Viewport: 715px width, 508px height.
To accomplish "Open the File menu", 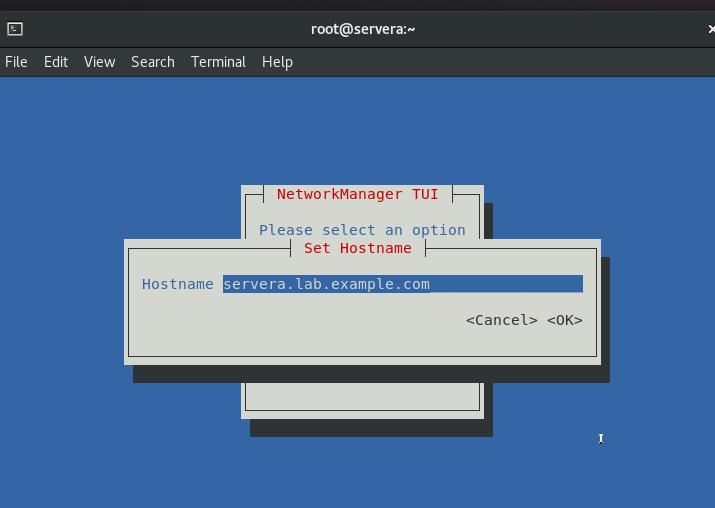I will [x=16, y=62].
